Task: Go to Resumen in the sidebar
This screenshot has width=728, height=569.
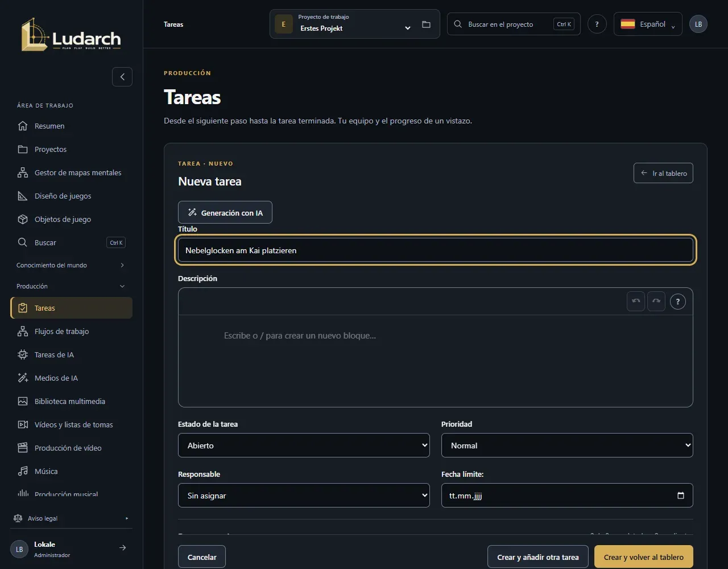Action: point(71,126)
